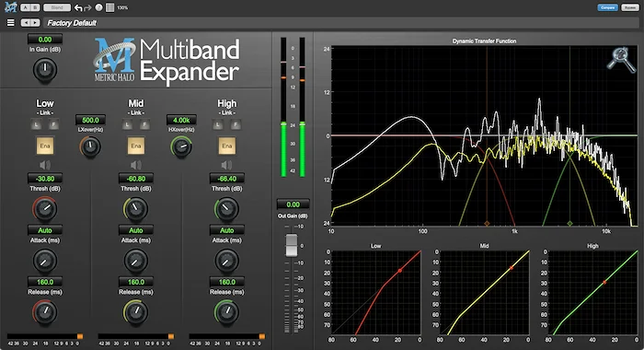Viewport: 644px width, 350px height.
Task: Toggle the Mid band Ena button
Action: 136,146
